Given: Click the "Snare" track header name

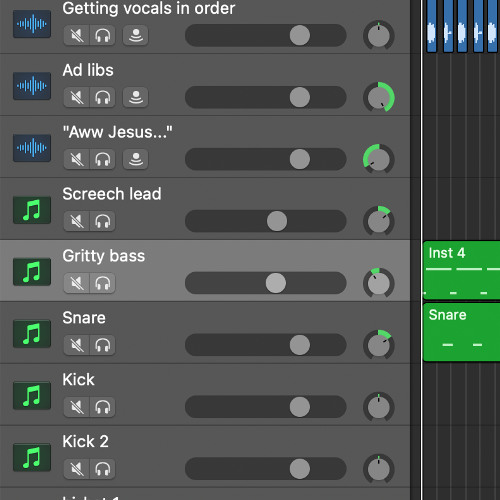Looking at the screenshot, I should 84,318.
